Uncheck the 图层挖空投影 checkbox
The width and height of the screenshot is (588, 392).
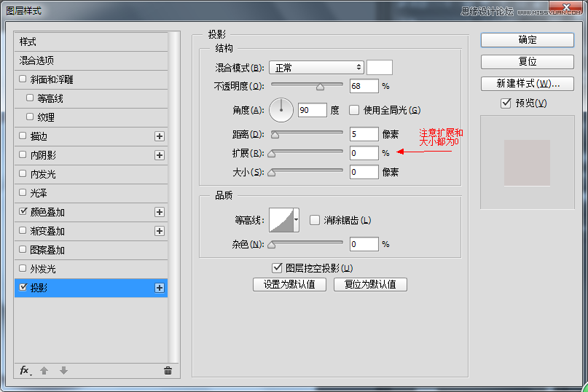[277, 268]
